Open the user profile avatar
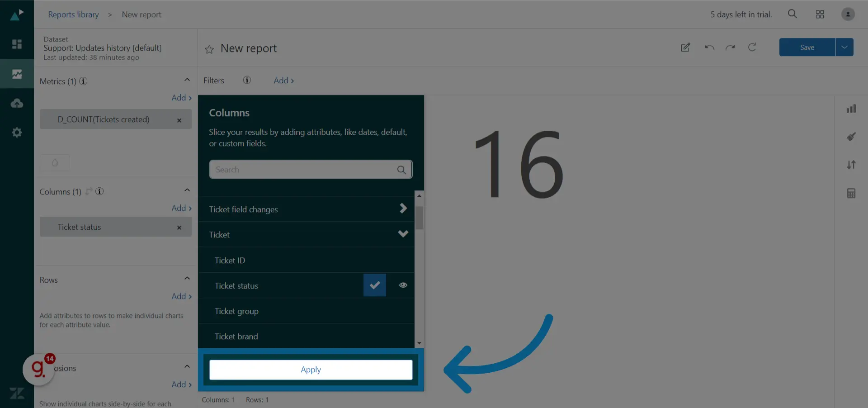Screen dimensions: 868x408 848,14
